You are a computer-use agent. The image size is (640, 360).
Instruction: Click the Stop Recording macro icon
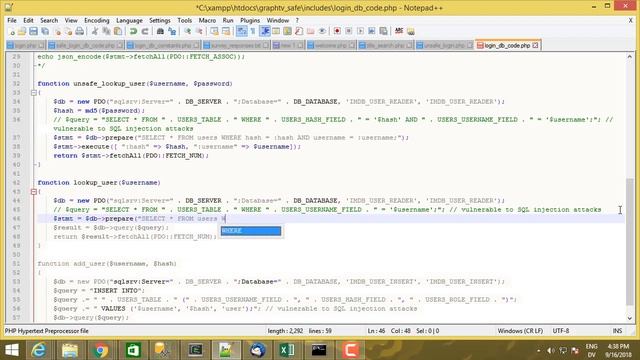pos(349,31)
